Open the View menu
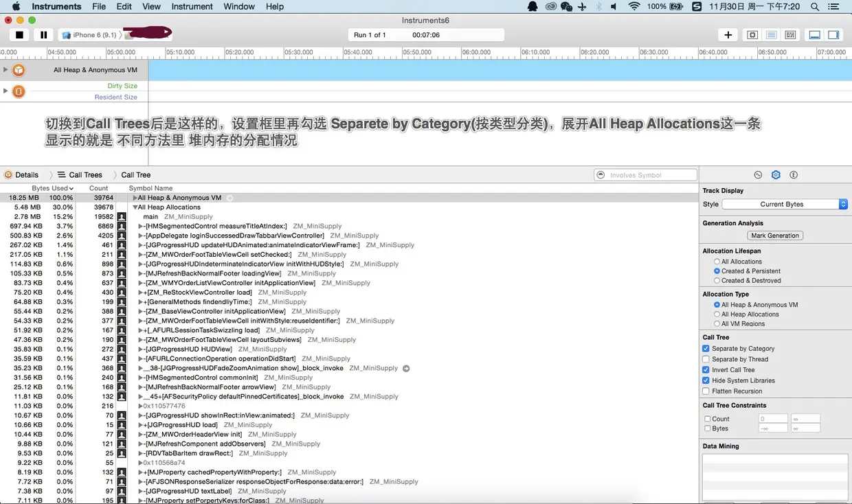 [151, 6]
